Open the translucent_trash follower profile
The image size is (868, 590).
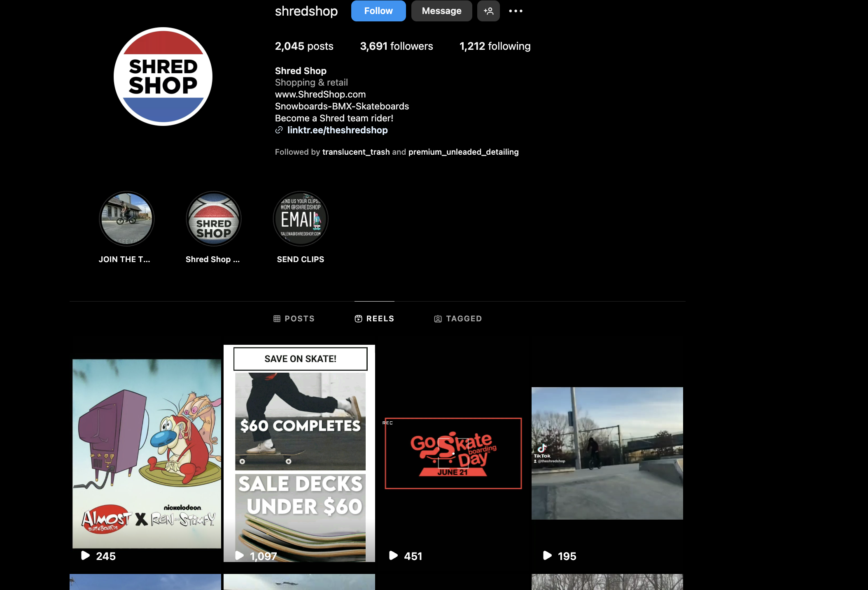pyautogui.click(x=356, y=152)
